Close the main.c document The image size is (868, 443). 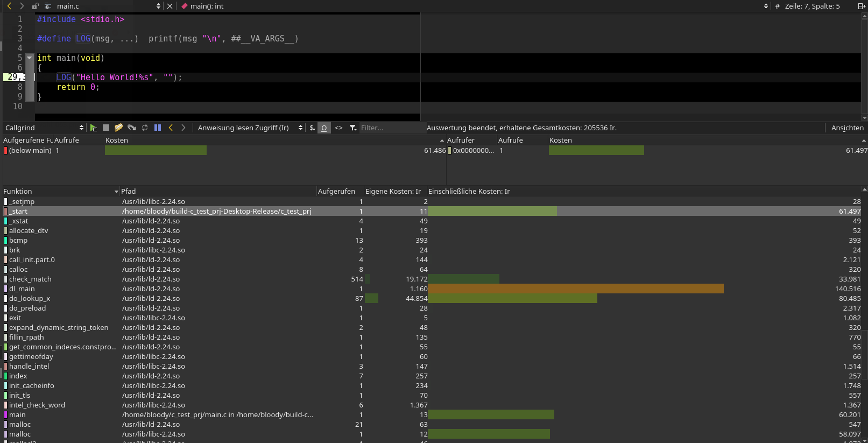click(170, 6)
